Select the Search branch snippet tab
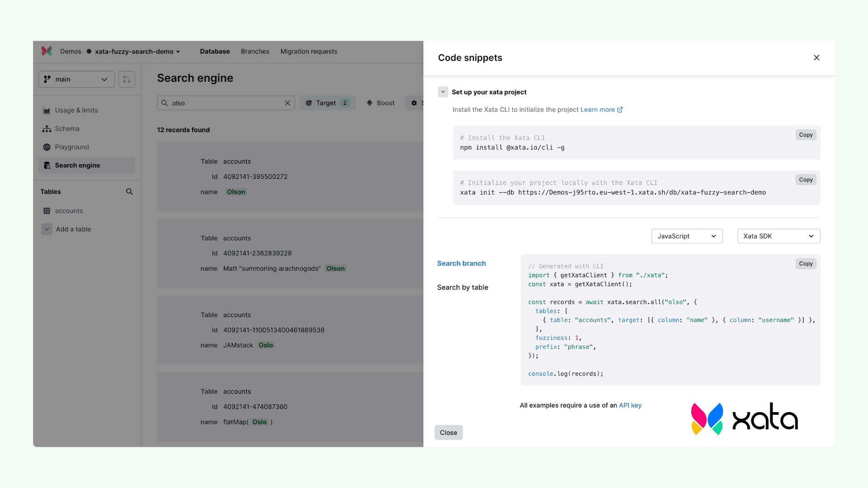This screenshot has width=868, height=488. tap(461, 263)
